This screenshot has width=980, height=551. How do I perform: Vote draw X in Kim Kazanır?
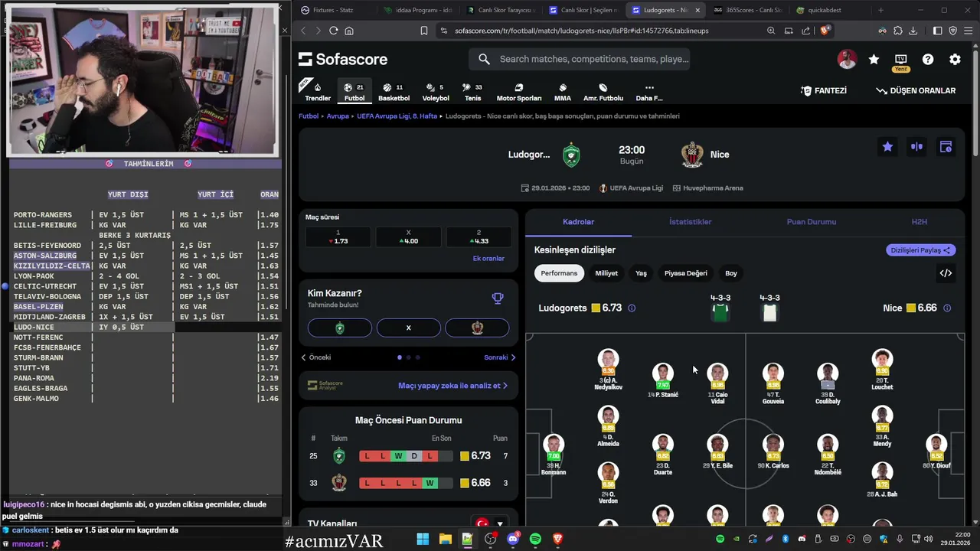(x=408, y=328)
